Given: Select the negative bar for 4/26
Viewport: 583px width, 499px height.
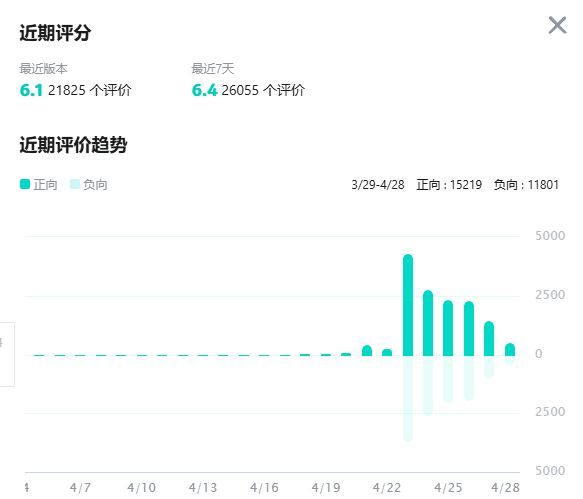Looking at the screenshot, I should coord(469,378).
